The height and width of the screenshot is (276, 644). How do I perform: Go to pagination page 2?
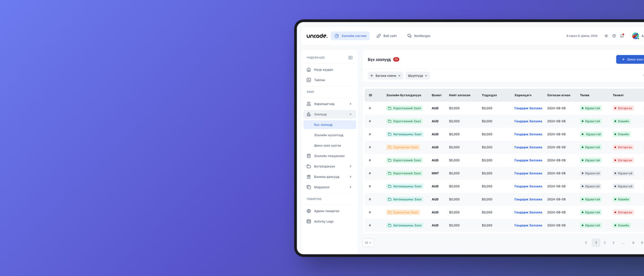tap(605, 243)
